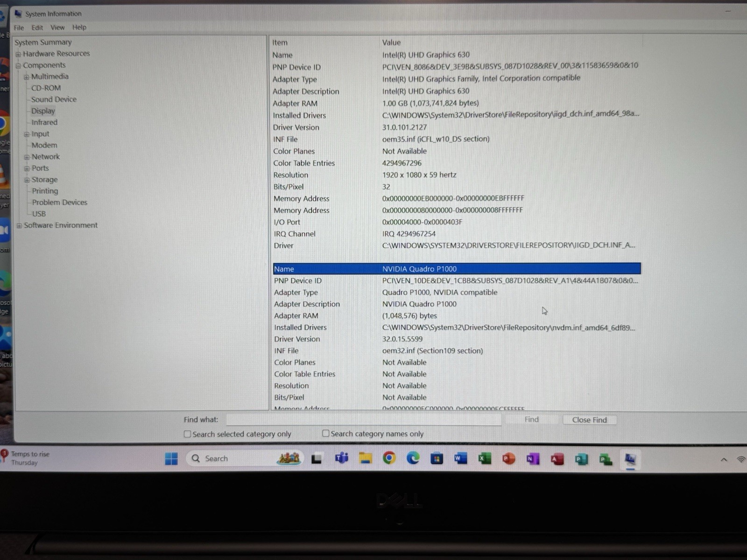Launch Access from the taskbar
The image size is (747, 560).
click(557, 460)
